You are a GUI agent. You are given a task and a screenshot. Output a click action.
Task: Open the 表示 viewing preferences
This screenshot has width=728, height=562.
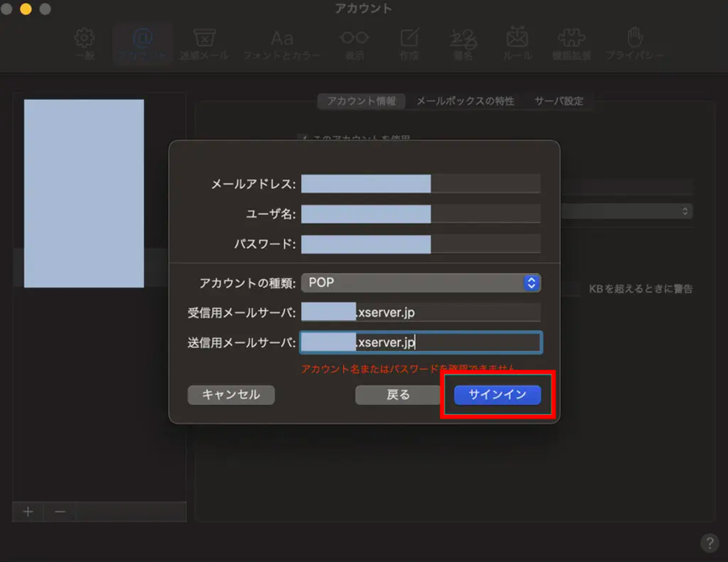(x=354, y=44)
